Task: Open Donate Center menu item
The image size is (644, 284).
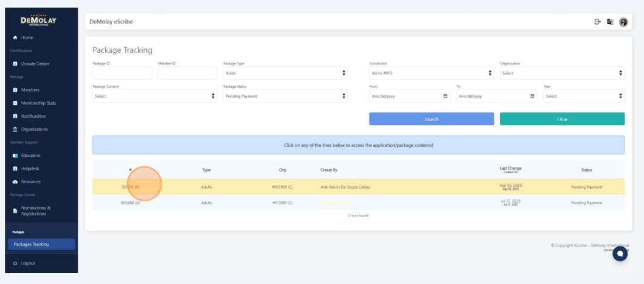Action: tap(35, 64)
